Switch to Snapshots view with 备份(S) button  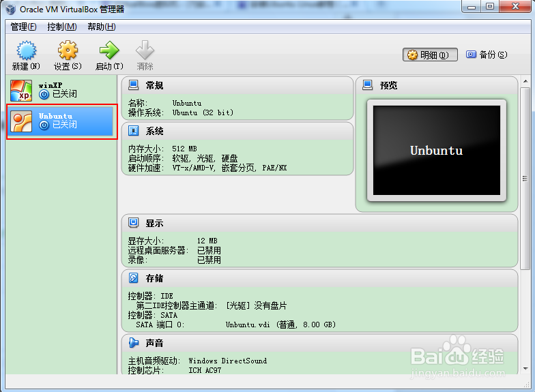click(x=487, y=55)
